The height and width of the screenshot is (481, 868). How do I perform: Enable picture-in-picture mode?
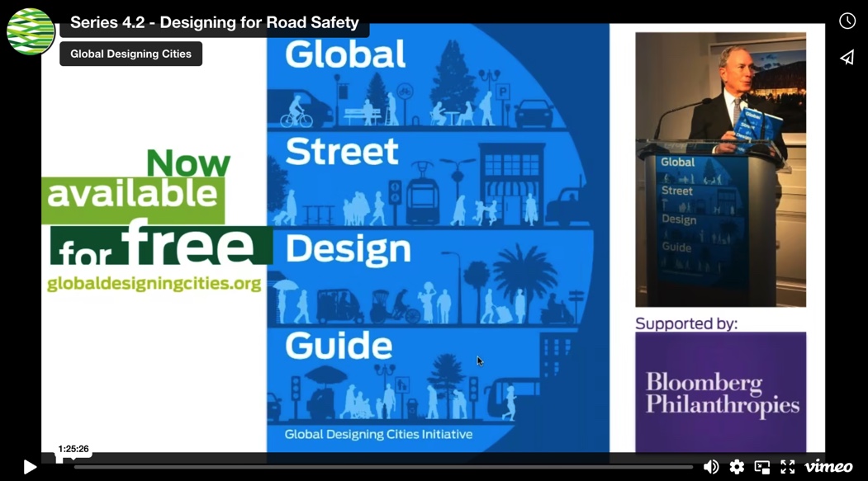(762, 467)
